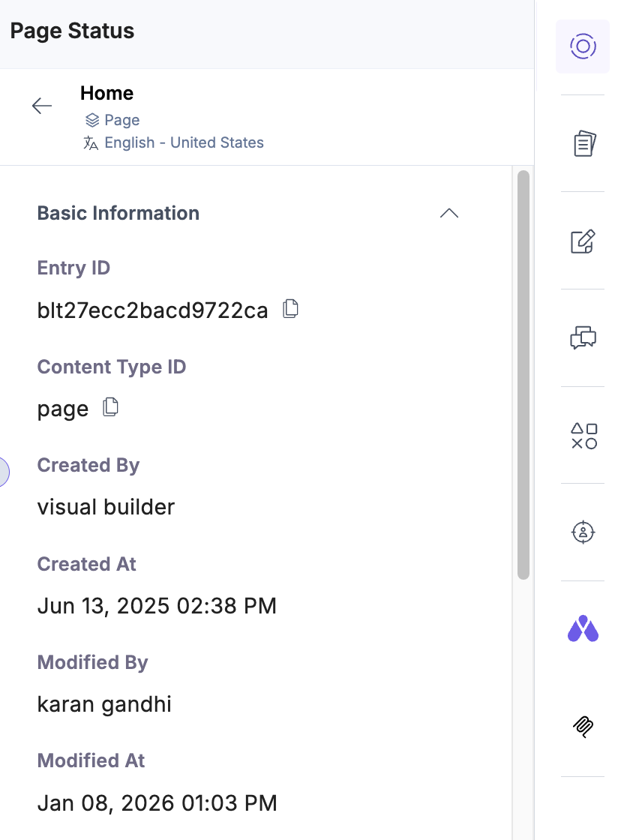Open the audience target icon in sidebar

point(583,532)
